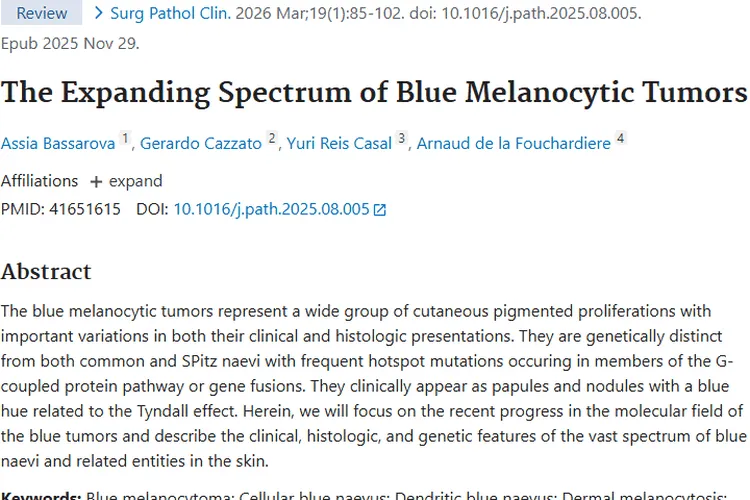Open the Surg Pathol Clin. journal menu
Image resolution: width=750 pixels, height=500 pixels.
coord(170,13)
